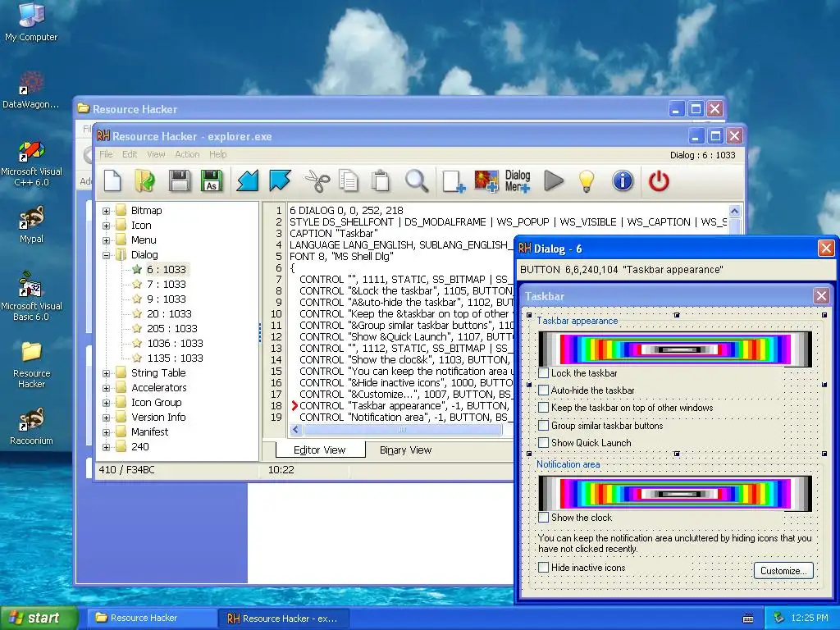Toggle Group similar taskbar buttons checkbox
This screenshot has height=630, width=840.
coord(543,426)
